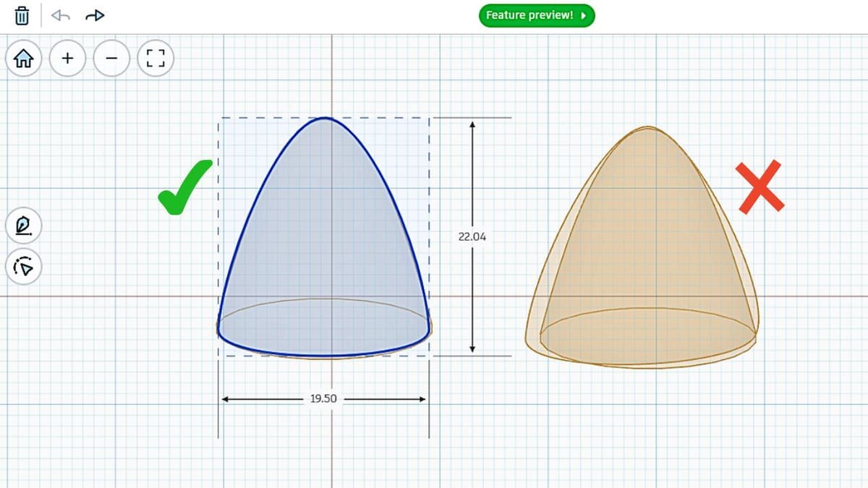Reset to home view
Viewport: 868px width, 488px height.
pos(24,59)
